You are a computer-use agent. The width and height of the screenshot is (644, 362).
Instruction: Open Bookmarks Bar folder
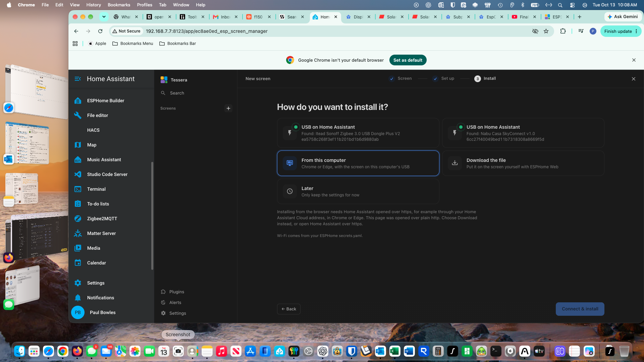point(178,44)
